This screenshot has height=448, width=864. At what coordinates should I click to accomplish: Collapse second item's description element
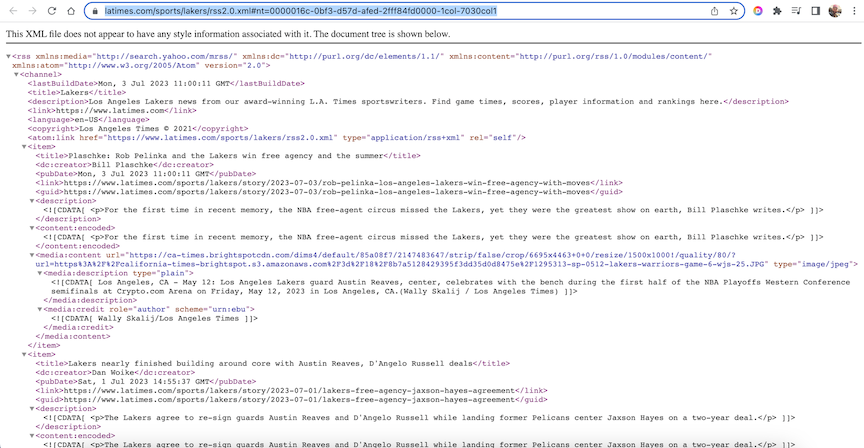coord(31,408)
